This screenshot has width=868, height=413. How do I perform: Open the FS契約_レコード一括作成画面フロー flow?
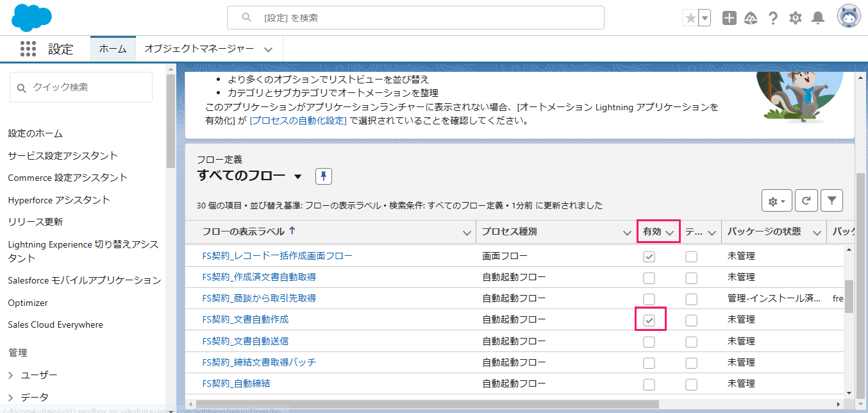277,256
